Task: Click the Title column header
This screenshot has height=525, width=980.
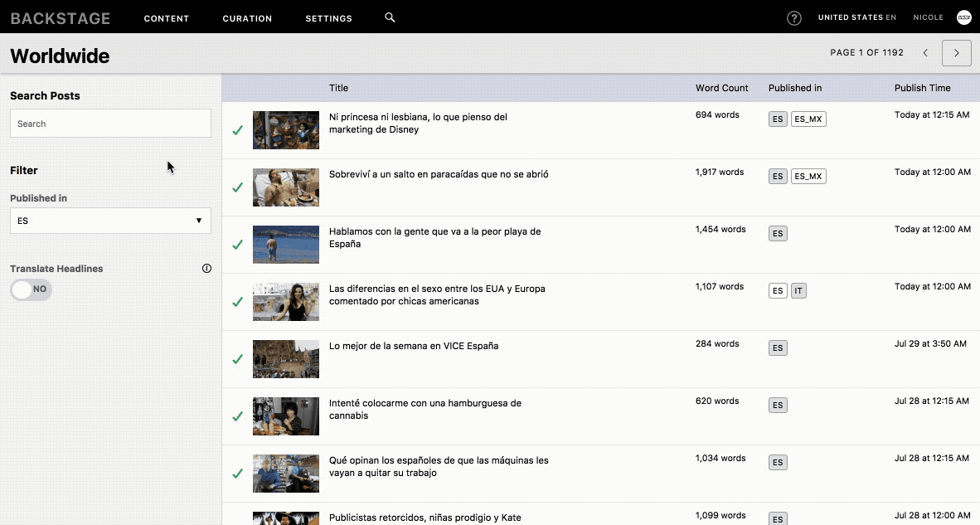Action: click(339, 88)
